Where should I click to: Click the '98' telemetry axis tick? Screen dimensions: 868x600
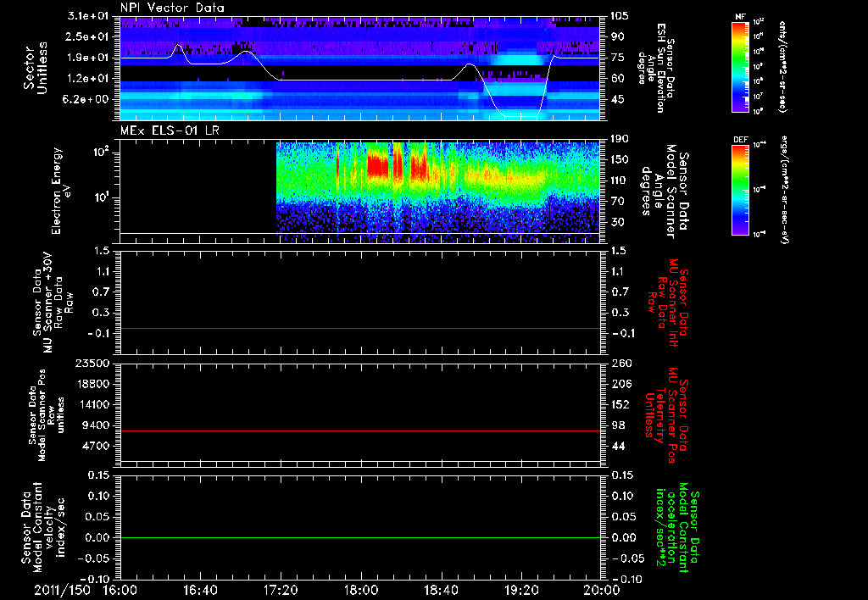coord(616,425)
